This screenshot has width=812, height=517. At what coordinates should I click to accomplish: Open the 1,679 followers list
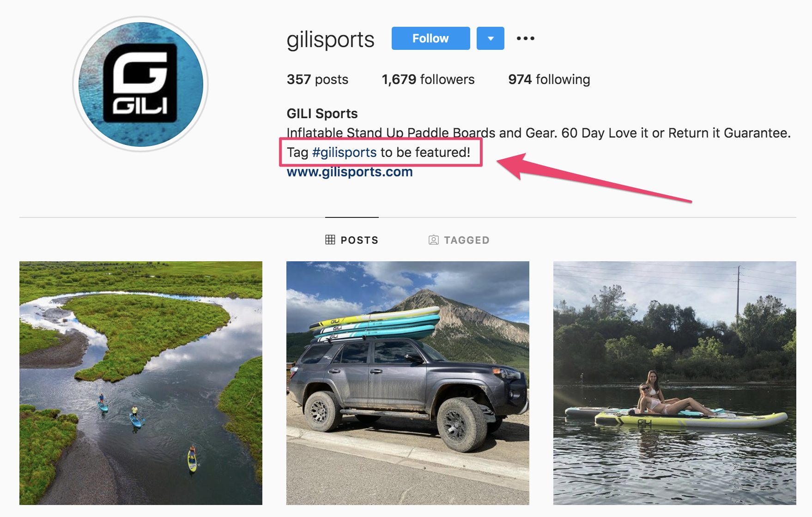tap(428, 79)
